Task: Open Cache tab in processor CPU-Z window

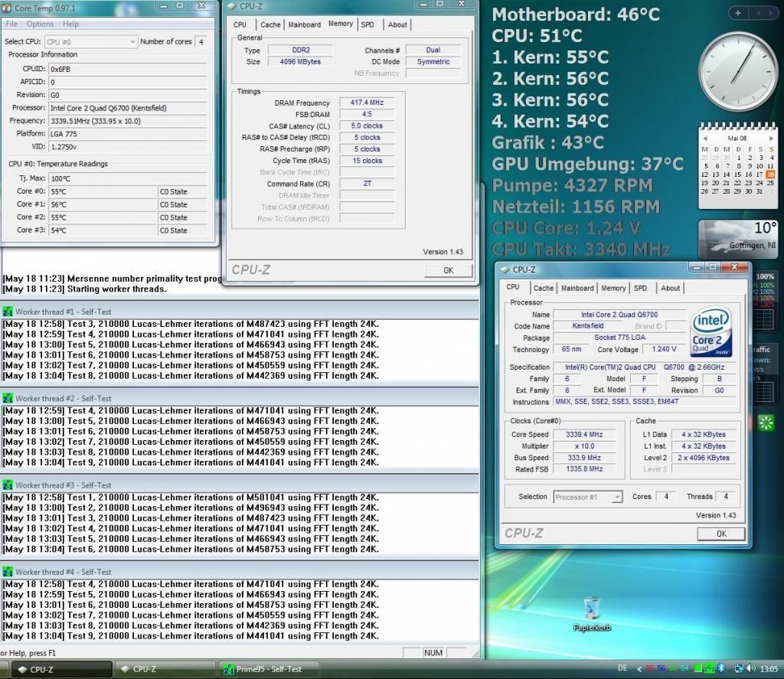Action: [x=544, y=288]
